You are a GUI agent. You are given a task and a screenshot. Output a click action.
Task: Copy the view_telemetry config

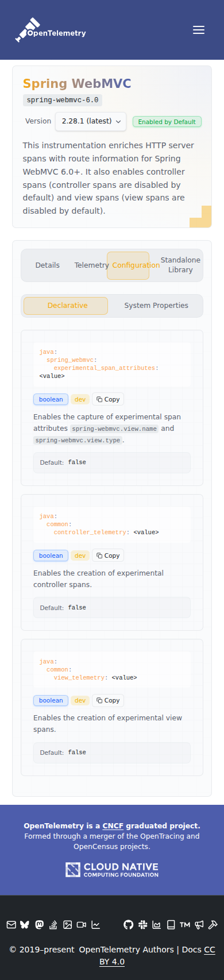pos(108,700)
